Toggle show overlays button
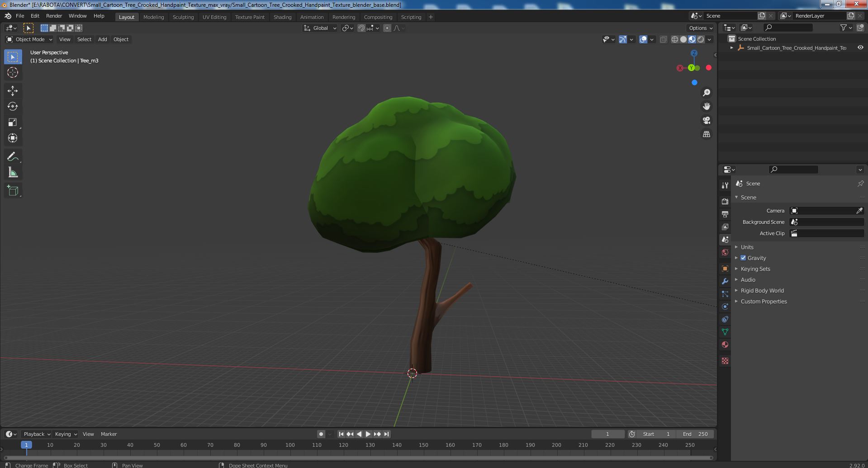The height and width of the screenshot is (468, 868). pyautogui.click(x=643, y=39)
